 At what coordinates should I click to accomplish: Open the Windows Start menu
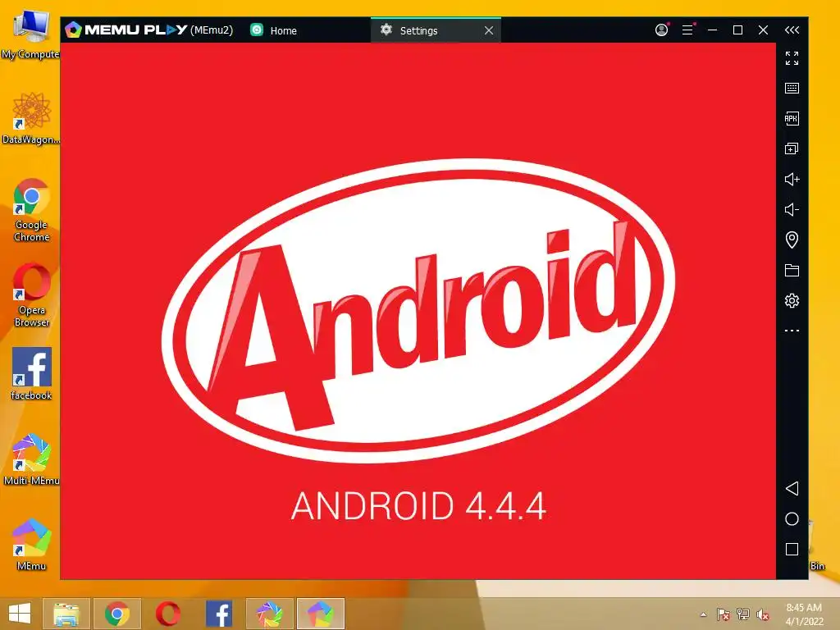click(20, 614)
